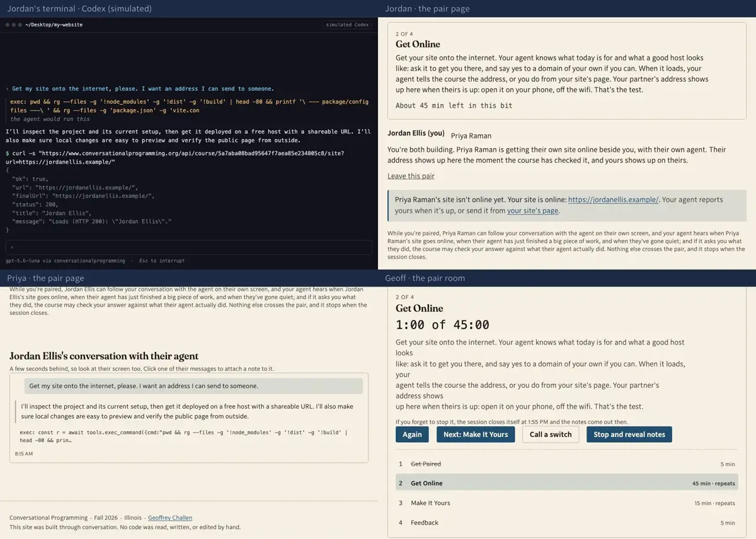Select the Priya Raman name tab
The height and width of the screenshot is (539, 756).
tap(471, 135)
